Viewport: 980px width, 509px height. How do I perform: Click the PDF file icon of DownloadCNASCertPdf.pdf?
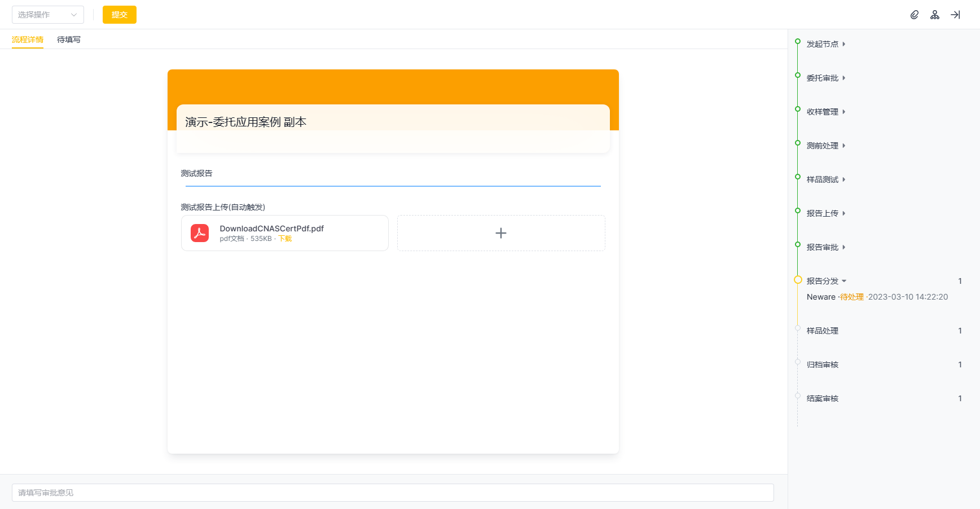[200, 233]
